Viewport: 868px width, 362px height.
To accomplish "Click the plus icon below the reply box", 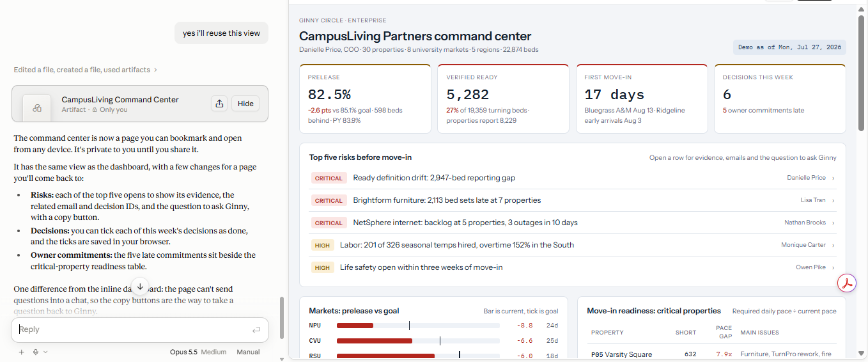I will [x=21, y=352].
